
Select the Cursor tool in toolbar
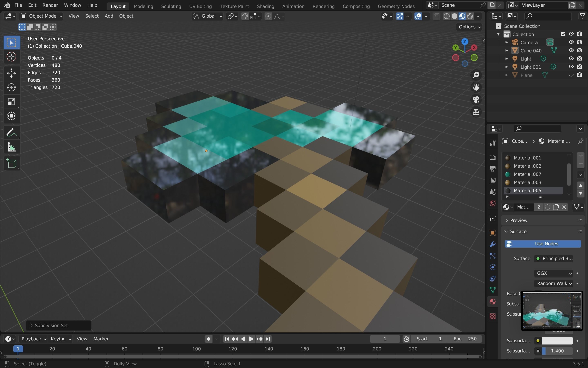tap(11, 57)
